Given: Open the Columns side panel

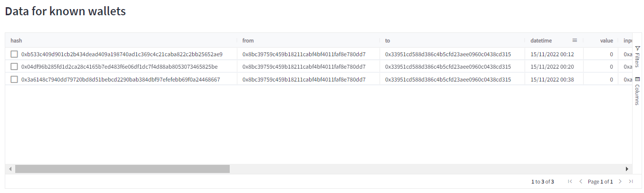Looking at the screenshot, I should [638, 91].
